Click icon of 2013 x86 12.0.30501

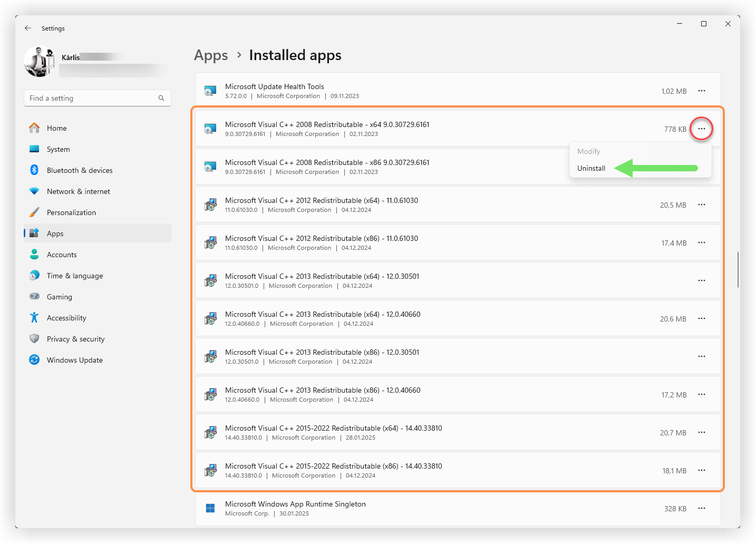tap(210, 356)
